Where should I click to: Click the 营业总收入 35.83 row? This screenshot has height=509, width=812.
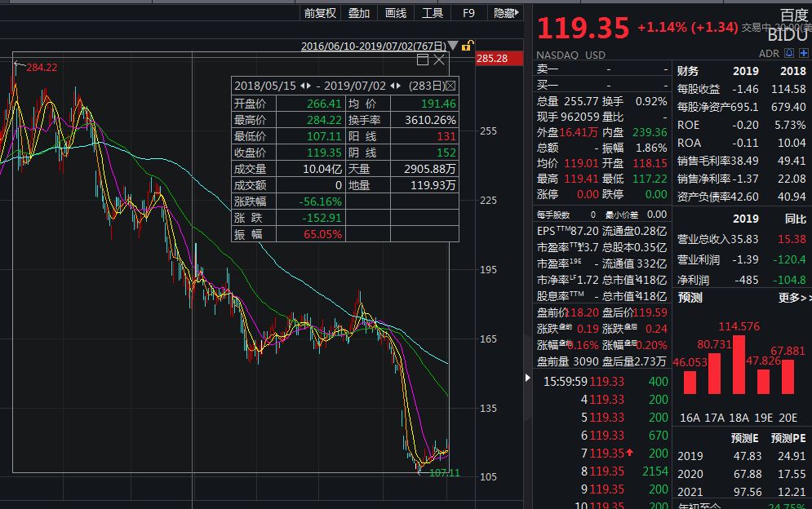(741, 239)
